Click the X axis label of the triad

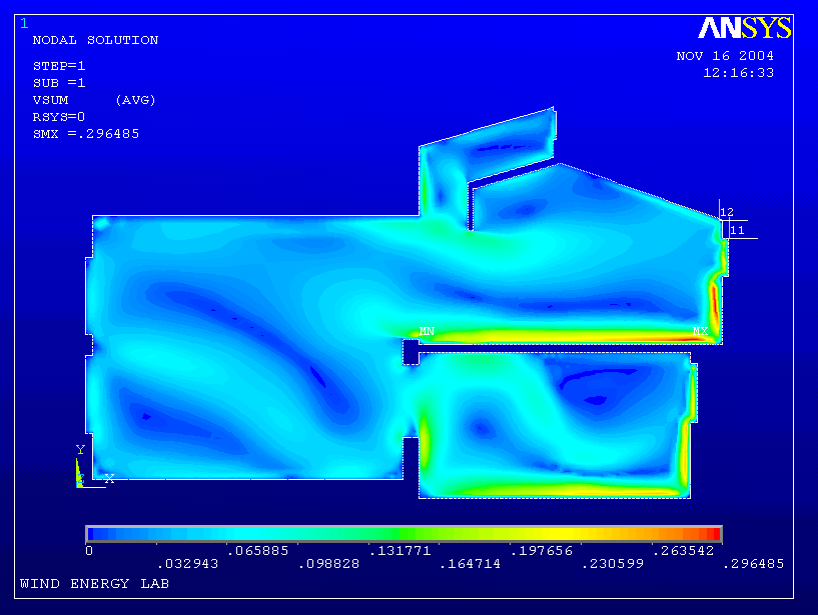coord(110,479)
